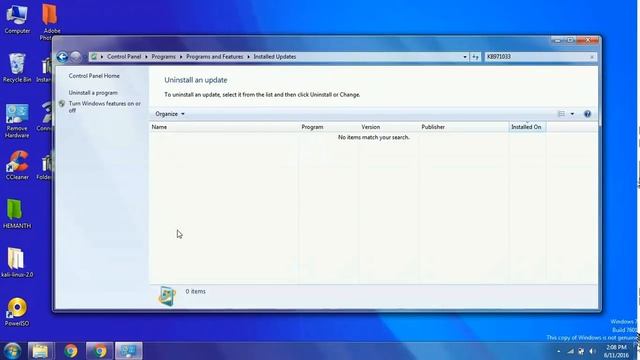Sort by the Name column header

tap(224, 127)
